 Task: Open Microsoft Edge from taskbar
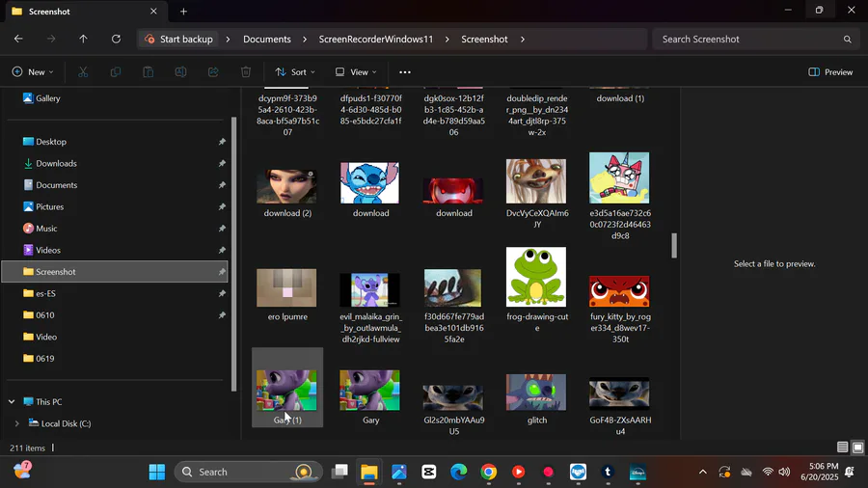(458, 472)
